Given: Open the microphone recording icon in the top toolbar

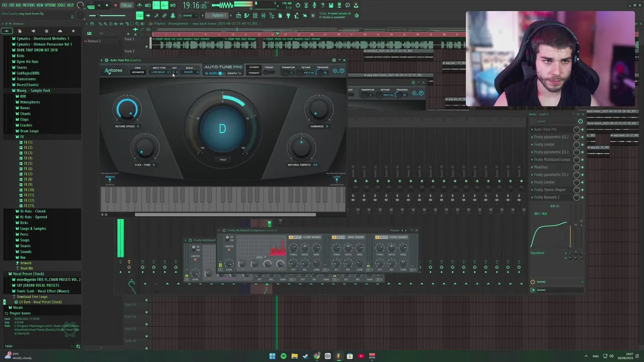Looking at the screenshot, I should (314, 6).
